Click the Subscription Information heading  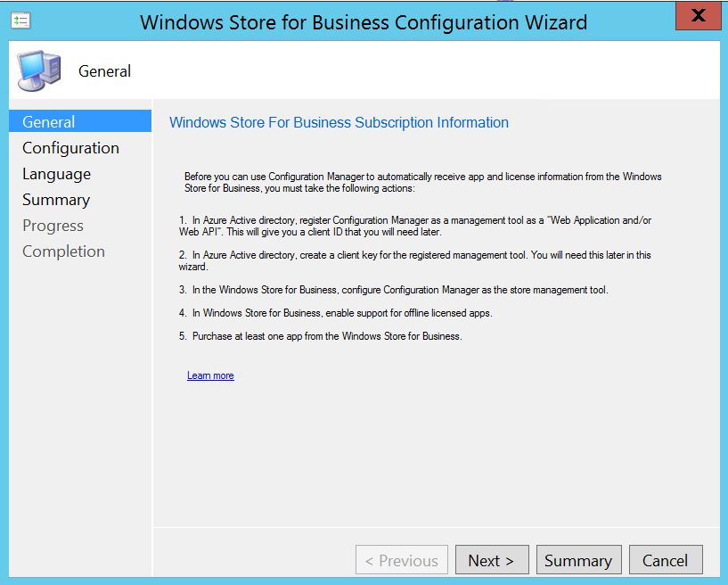[339, 122]
